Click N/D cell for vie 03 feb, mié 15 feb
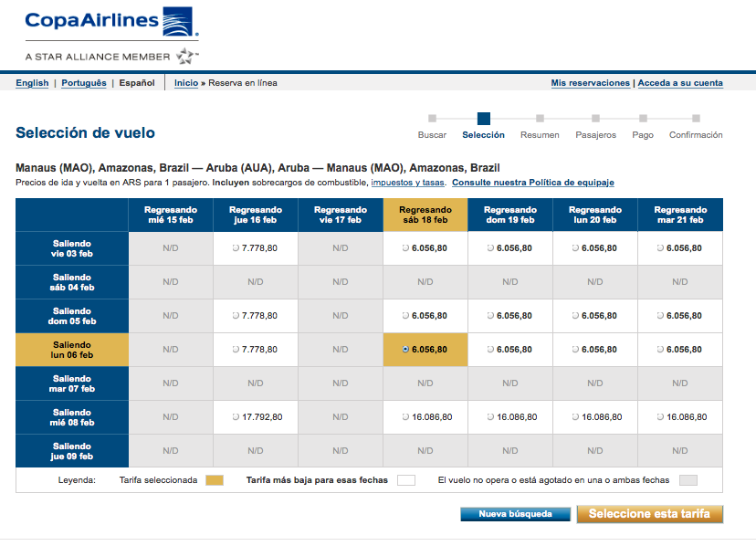Screen dimensions: 756x546 [171, 248]
